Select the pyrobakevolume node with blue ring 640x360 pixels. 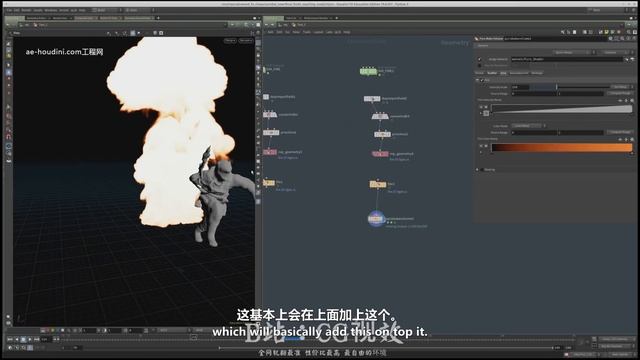point(376,219)
